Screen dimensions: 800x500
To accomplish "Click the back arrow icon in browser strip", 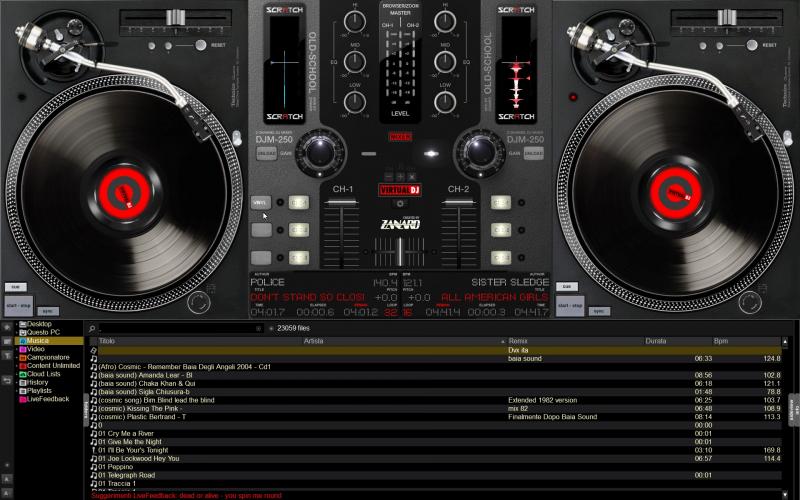I will [7, 380].
